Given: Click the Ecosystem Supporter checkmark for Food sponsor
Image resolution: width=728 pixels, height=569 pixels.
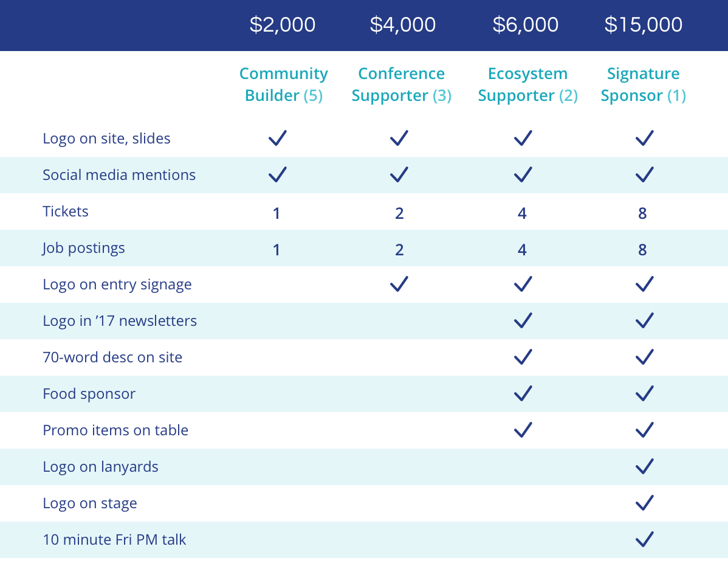Looking at the screenshot, I should pos(523,393).
